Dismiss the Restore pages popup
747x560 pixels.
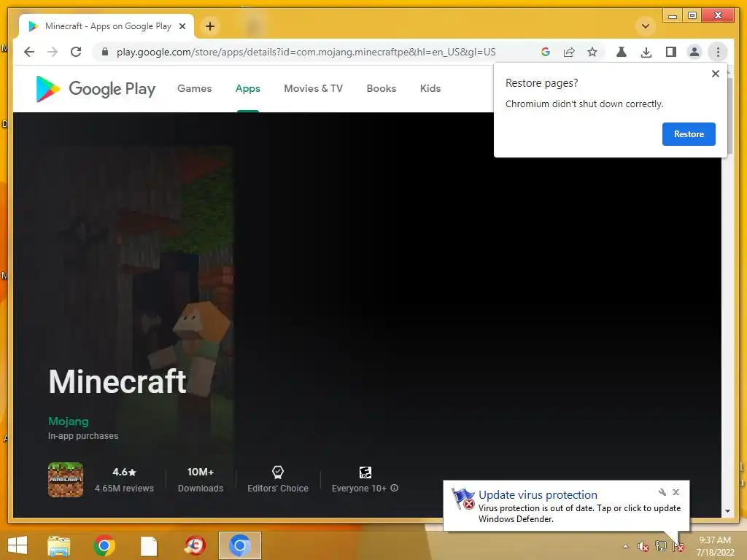[715, 74]
